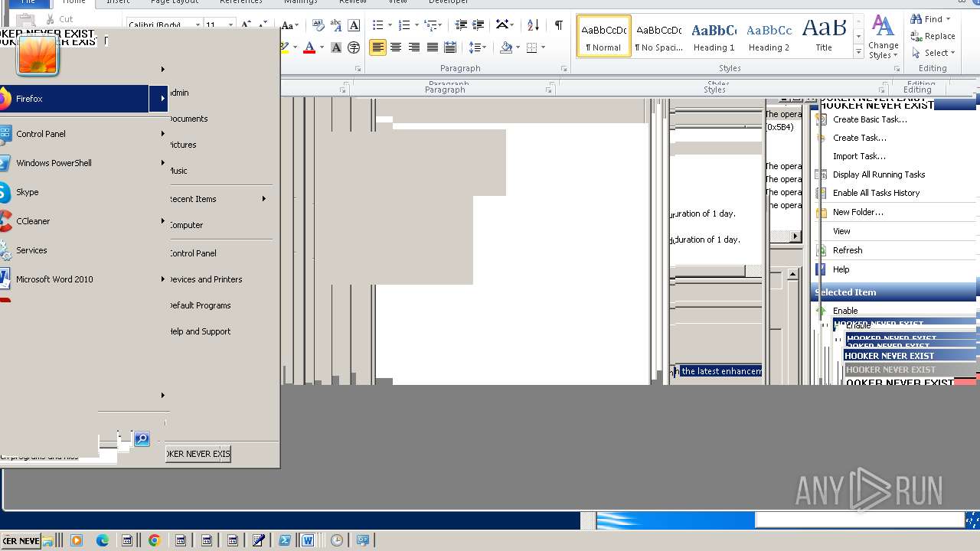The width and height of the screenshot is (980, 551).
Task: Align text right
Action: pos(414,47)
